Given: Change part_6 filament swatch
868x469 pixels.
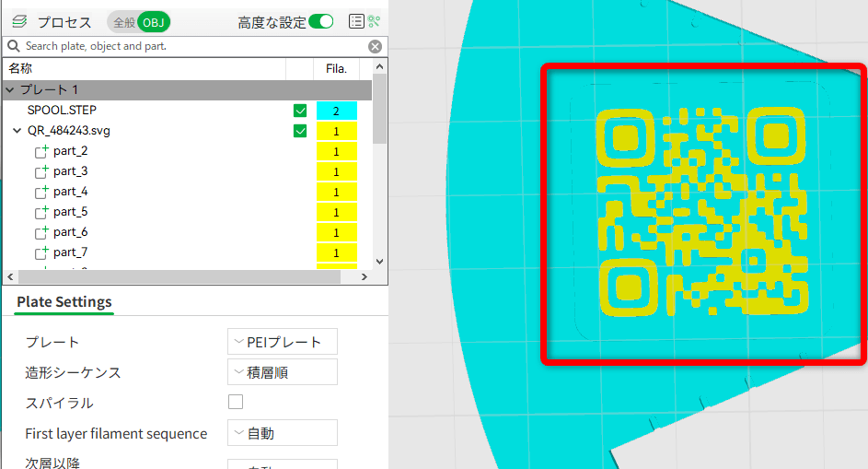Looking at the screenshot, I should (337, 233).
